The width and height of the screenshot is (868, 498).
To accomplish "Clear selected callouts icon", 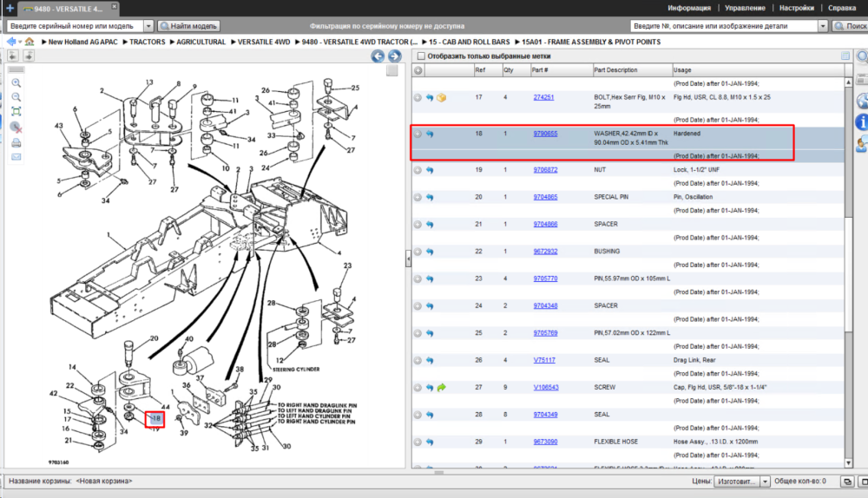I will tap(16, 127).
